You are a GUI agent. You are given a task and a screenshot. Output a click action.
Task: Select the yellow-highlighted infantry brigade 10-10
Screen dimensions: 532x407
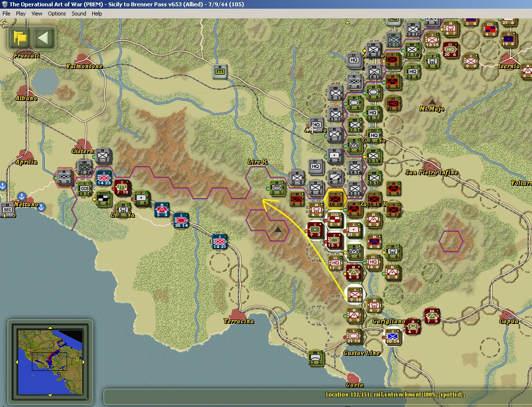click(335, 199)
